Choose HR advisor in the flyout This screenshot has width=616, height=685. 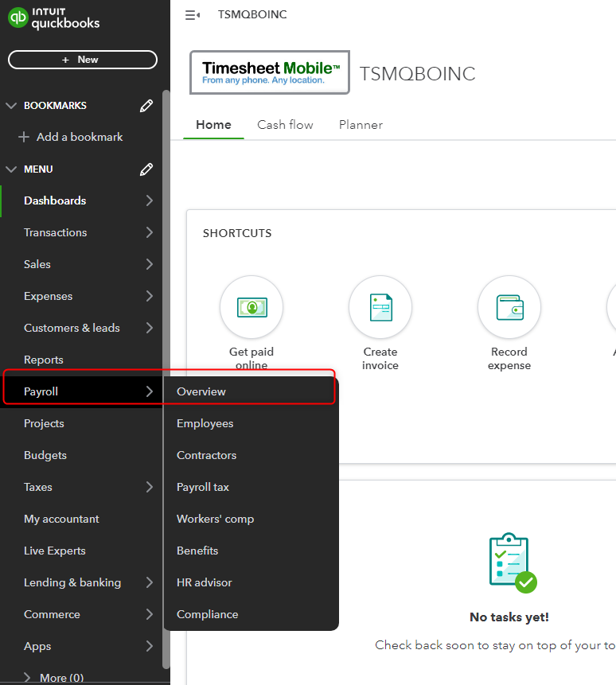[204, 583]
